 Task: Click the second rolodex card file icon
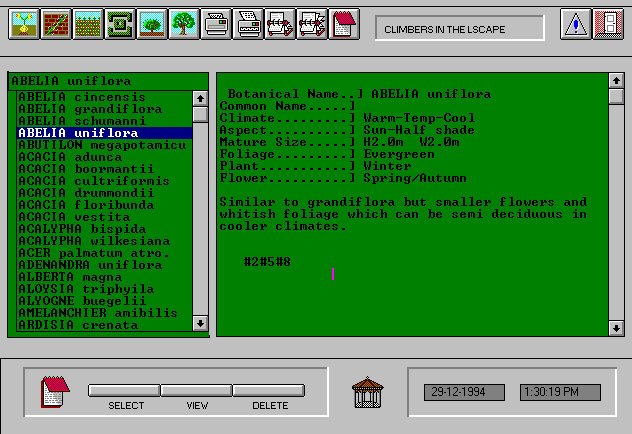pos(312,24)
